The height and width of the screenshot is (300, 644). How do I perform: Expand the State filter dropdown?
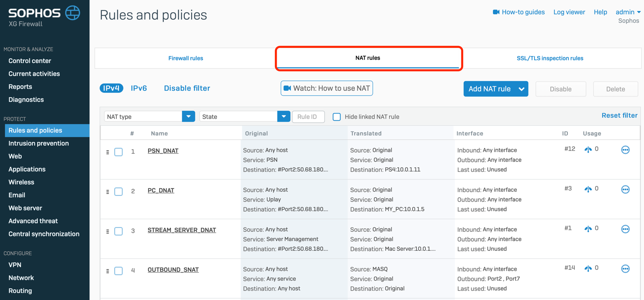pyautogui.click(x=283, y=116)
